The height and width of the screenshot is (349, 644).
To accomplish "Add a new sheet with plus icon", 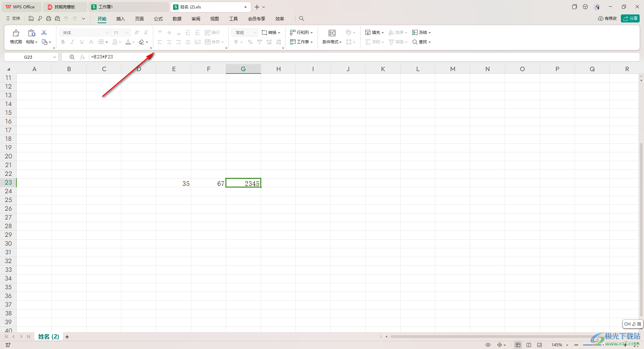I will (x=67, y=337).
